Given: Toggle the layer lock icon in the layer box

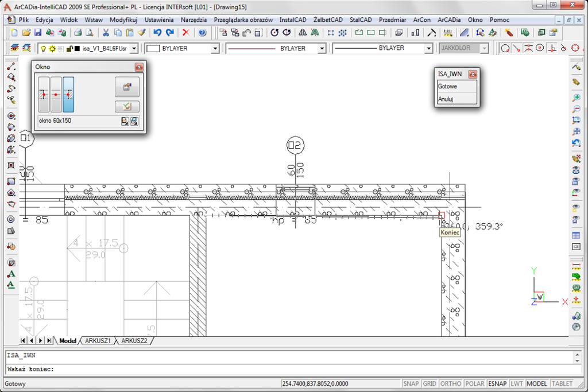Looking at the screenshot, I should pyautogui.click(x=69, y=49).
